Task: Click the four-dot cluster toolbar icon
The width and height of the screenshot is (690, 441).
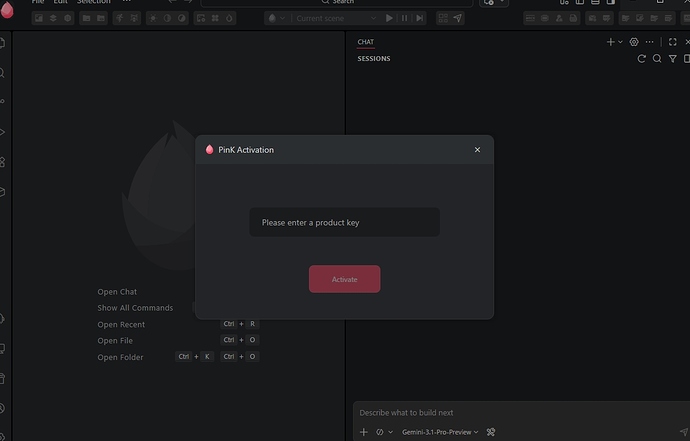Action: (215, 18)
